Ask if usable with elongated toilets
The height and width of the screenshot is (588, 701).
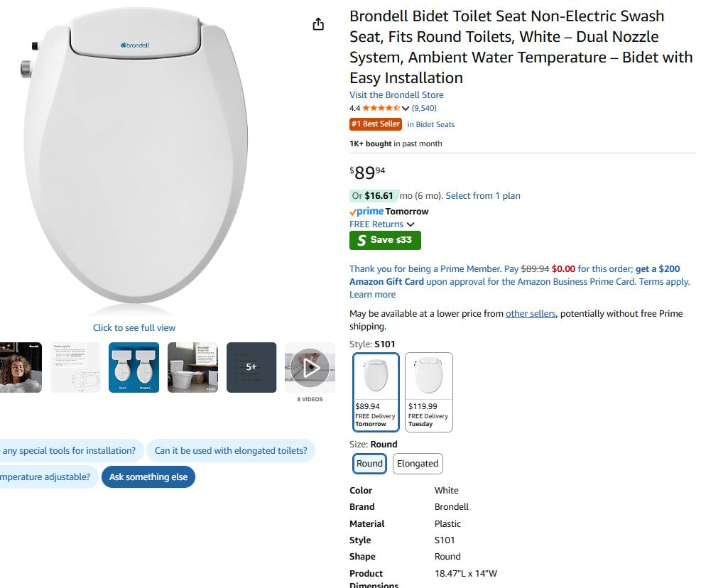coord(231,451)
